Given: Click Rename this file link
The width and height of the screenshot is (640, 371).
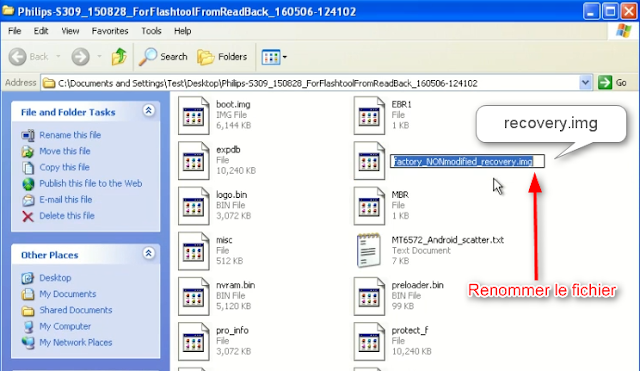Looking at the screenshot, I should point(70,135).
